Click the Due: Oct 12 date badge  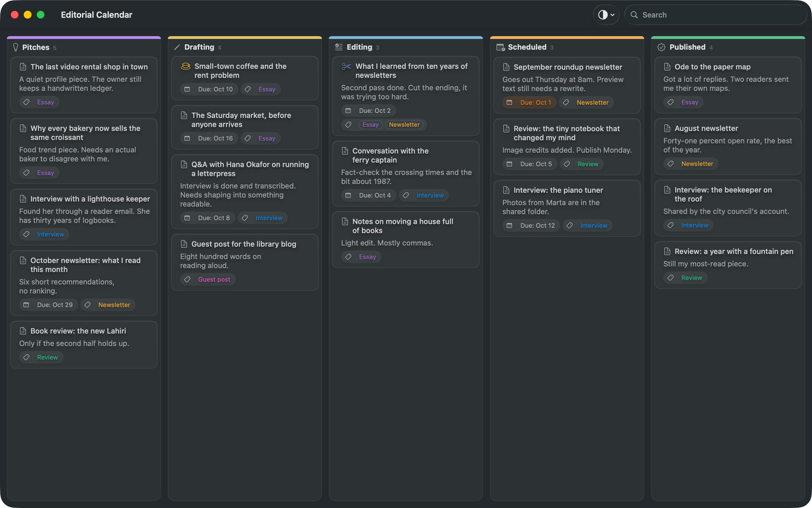coord(531,226)
